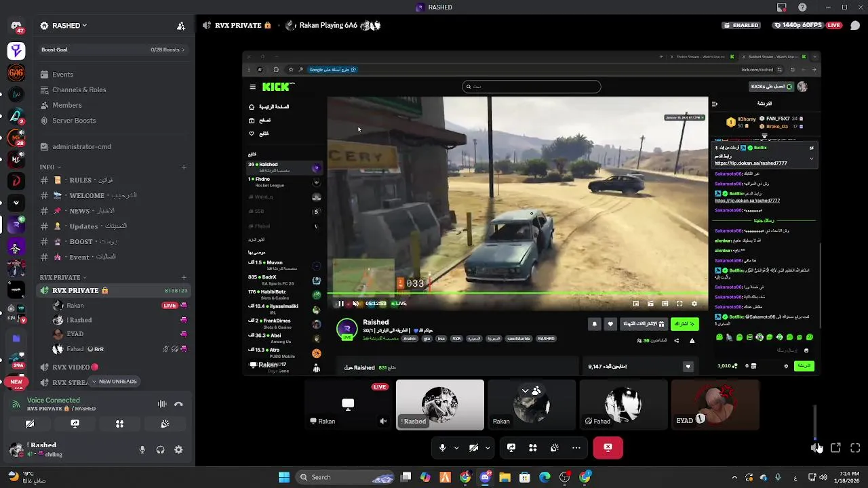
Task: Jump to NEW UNREADS
Action: click(x=114, y=382)
